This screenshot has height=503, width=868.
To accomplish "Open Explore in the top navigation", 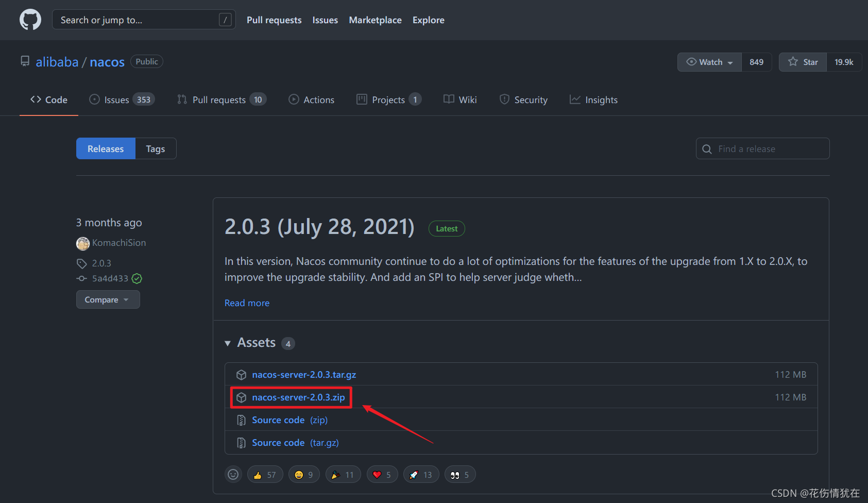I will (428, 20).
